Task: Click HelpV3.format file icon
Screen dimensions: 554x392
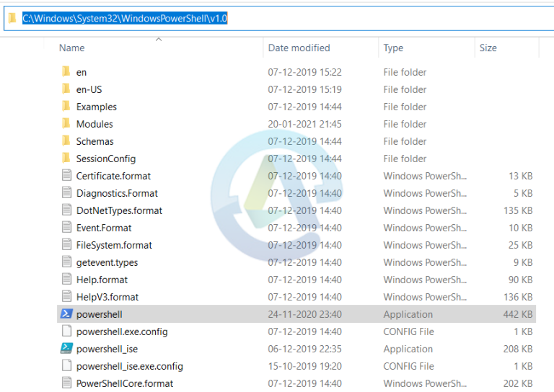Action: [66, 296]
